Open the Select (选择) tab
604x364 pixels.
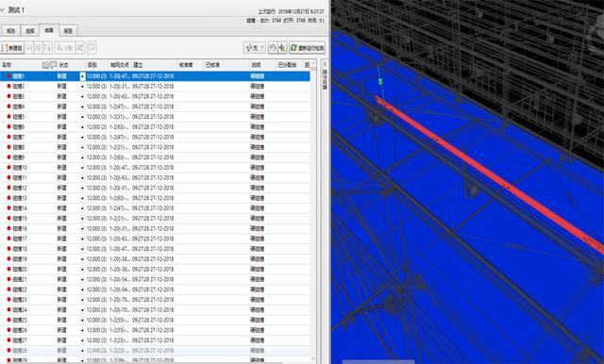(x=30, y=30)
